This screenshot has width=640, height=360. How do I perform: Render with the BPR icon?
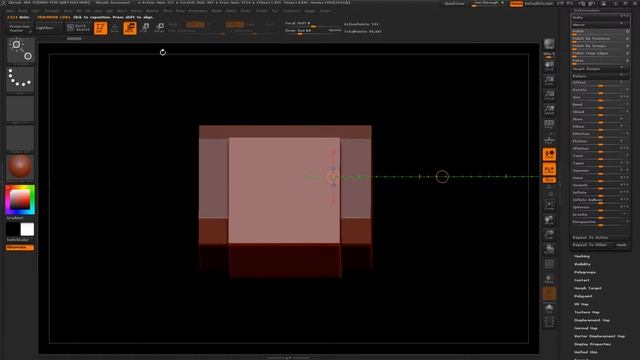[549, 44]
